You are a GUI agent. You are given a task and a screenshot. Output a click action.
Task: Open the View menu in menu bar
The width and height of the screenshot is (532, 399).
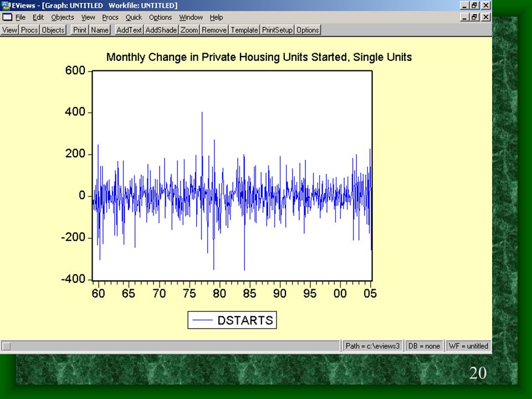pyautogui.click(x=88, y=17)
